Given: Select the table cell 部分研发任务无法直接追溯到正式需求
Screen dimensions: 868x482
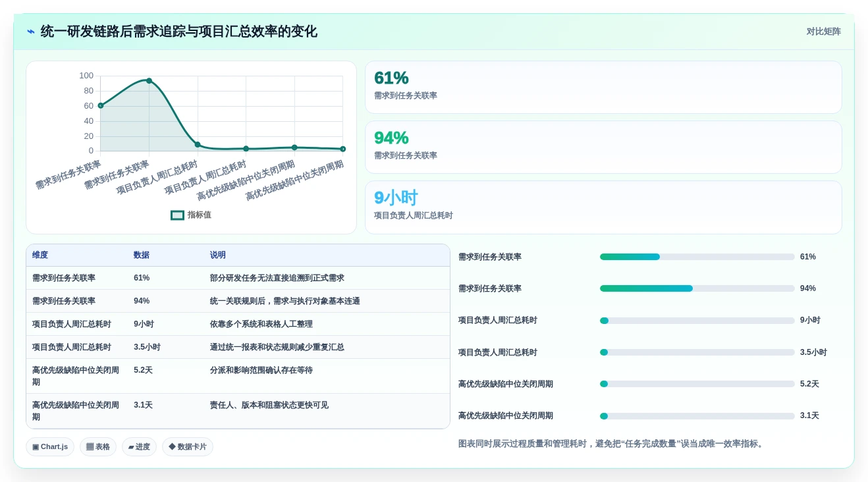Looking at the screenshot, I should (x=277, y=278).
